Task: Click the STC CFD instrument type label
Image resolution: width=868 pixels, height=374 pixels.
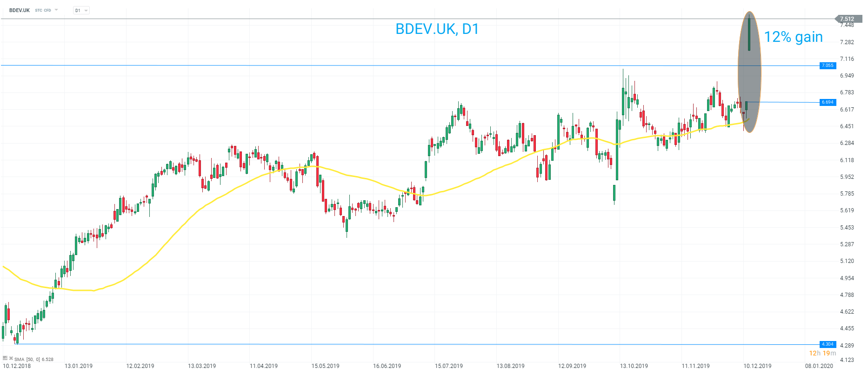Action: point(43,10)
